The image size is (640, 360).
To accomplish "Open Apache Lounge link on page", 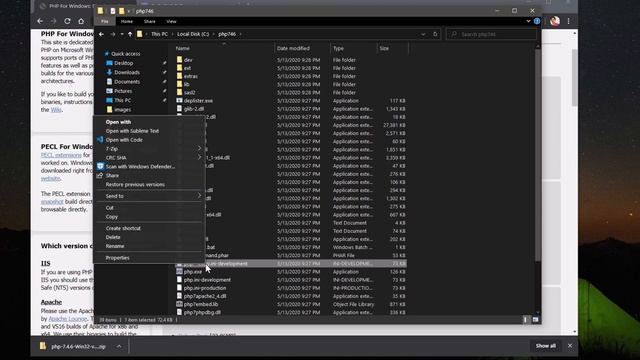I will 68,319.
